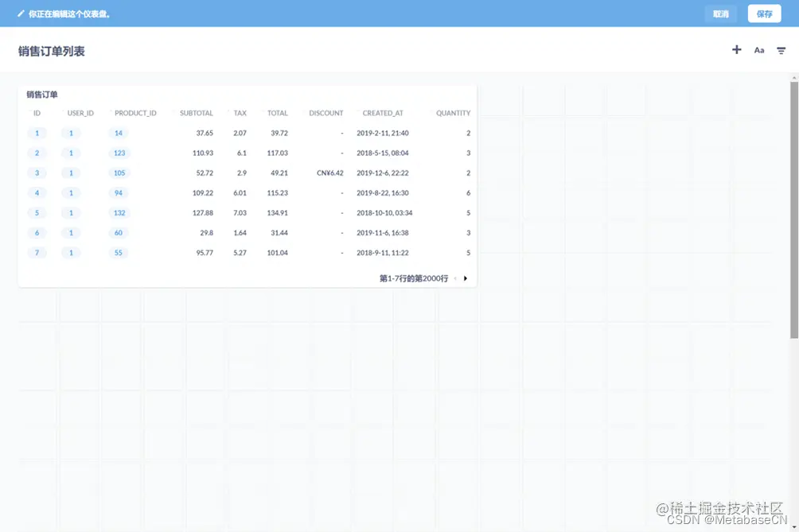The width and height of the screenshot is (799, 532).
Task: Open order ID 5 link
Action: click(37, 213)
